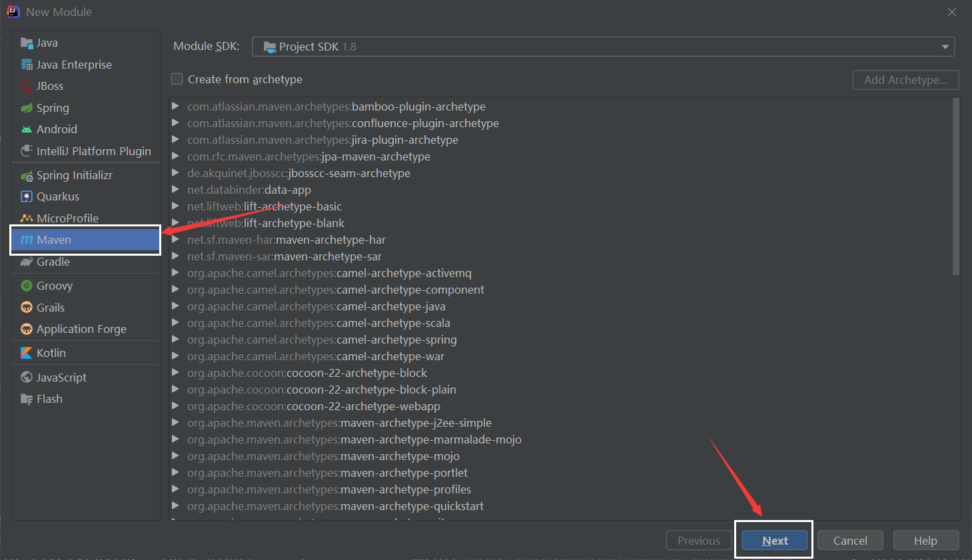Click IntelliJ logo in title bar
This screenshot has height=560, width=972.
pyautogui.click(x=13, y=11)
